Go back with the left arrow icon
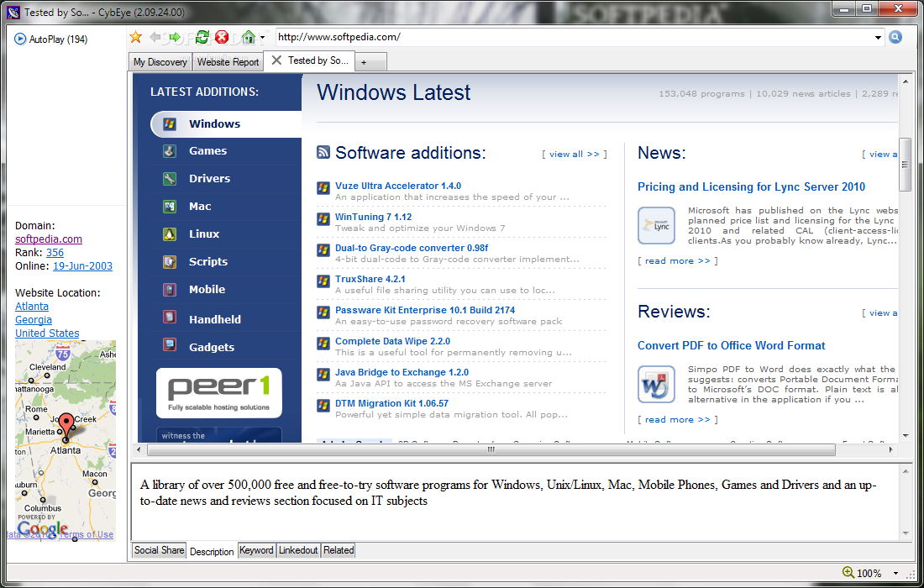The width and height of the screenshot is (924, 588). point(155,37)
